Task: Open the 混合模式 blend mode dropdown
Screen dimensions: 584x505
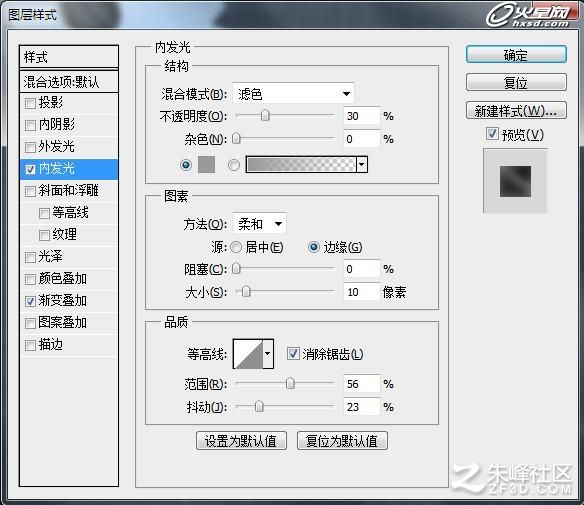Action: [x=293, y=93]
